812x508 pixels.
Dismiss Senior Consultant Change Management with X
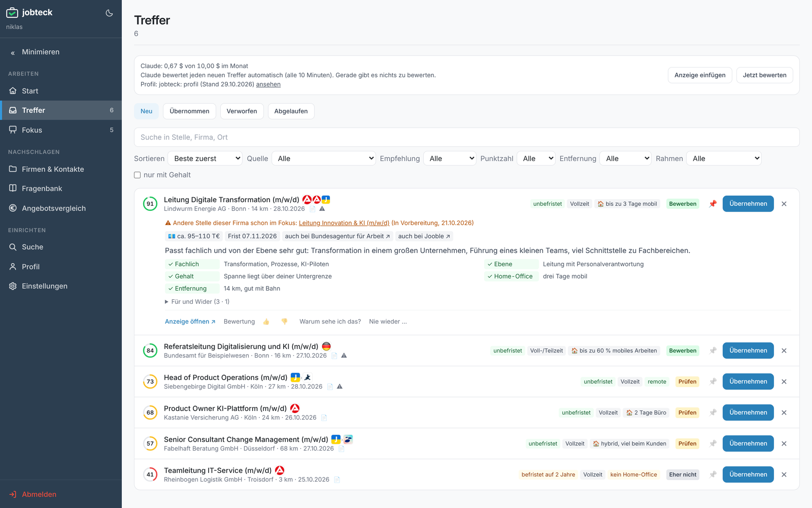click(x=784, y=443)
